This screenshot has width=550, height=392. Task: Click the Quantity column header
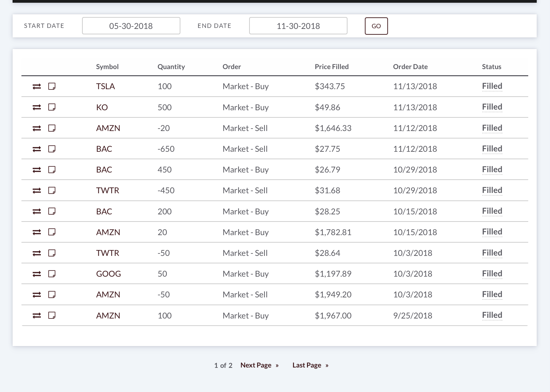point(171,67)
